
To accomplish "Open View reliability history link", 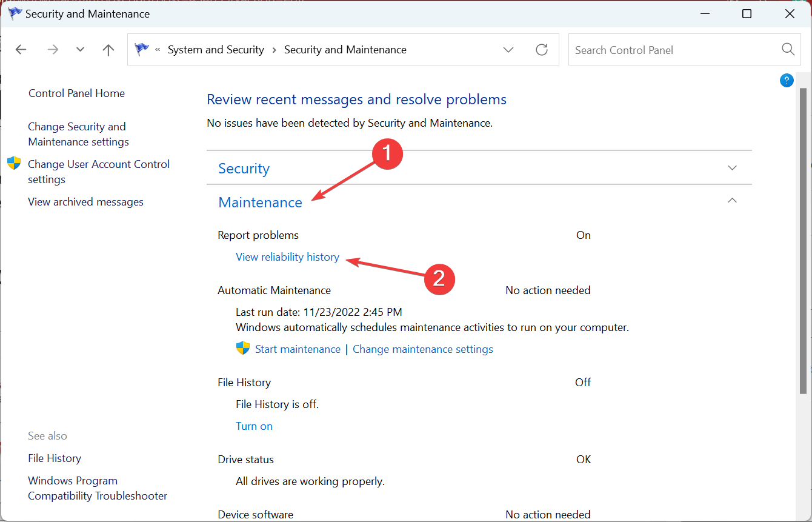I will tap(287, 257).
